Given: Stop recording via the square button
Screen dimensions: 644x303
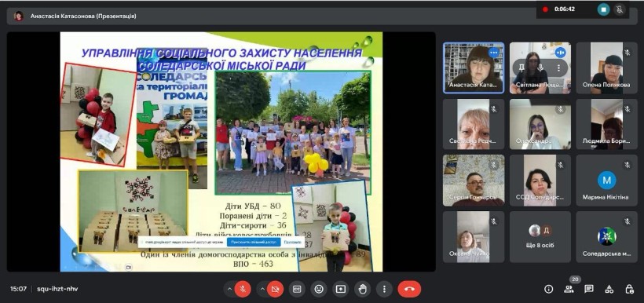Looking at the screenshot, I should (x=603, y=9).
